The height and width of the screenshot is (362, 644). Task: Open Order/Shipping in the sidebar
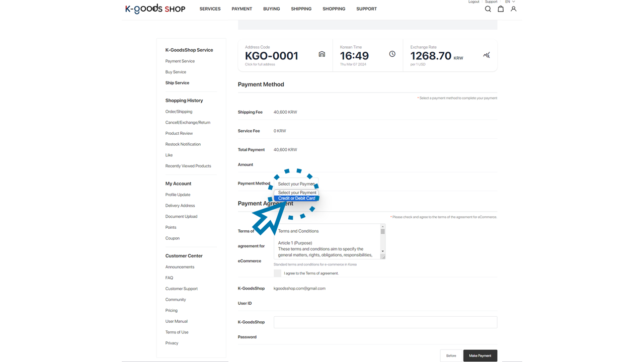coord(179,112)
